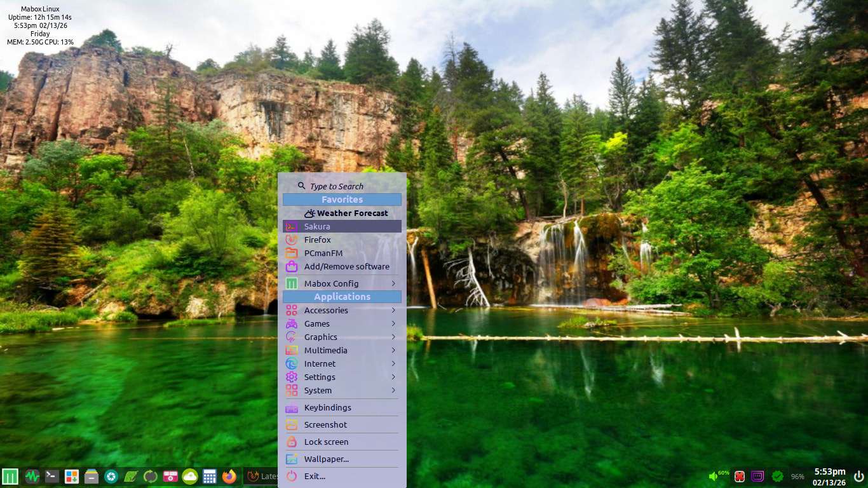Screen dimensions: 868x488
Task: Expand the Accessories submenu
Action: click(342, 310)
